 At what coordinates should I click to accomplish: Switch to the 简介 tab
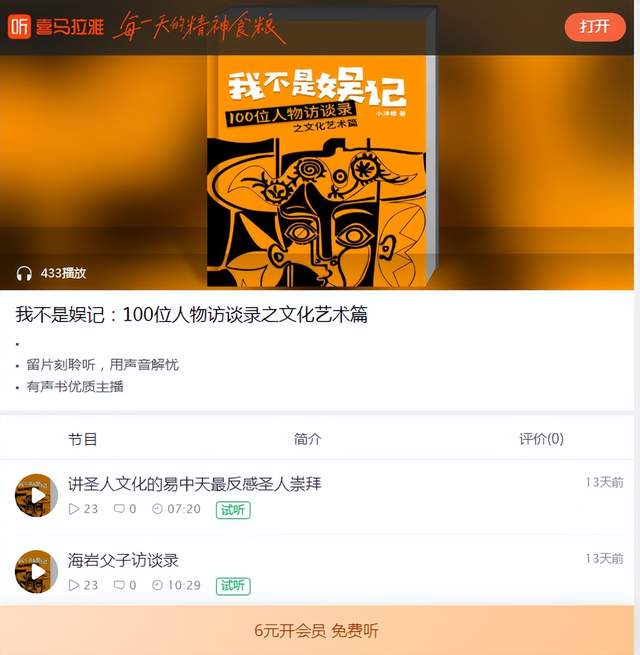click(307, 439)
